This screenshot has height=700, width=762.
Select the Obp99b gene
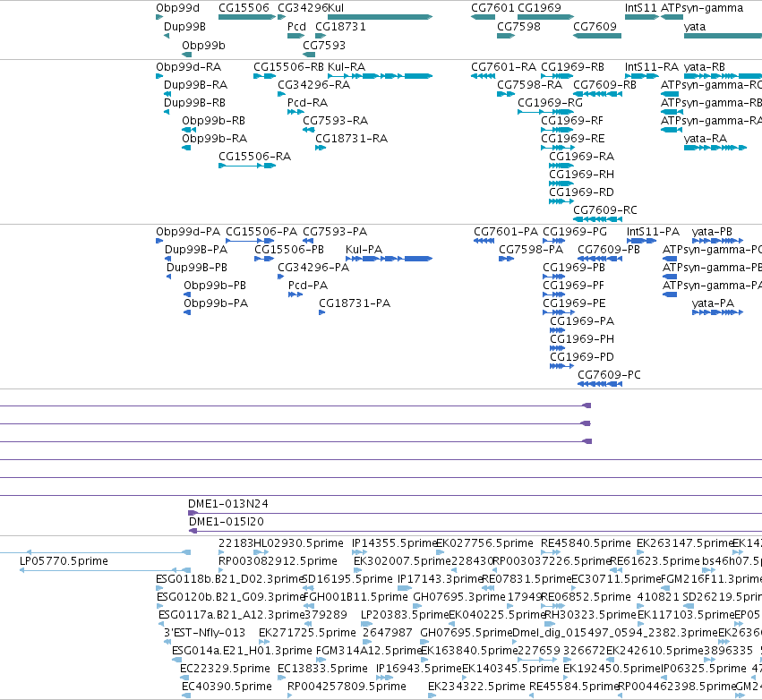coord(187,55)
